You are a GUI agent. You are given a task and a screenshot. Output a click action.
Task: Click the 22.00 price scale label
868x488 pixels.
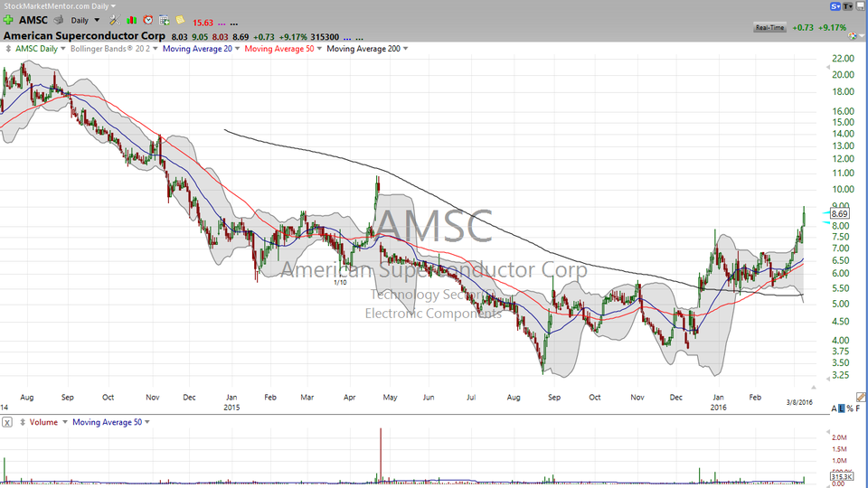pos(843,59)
